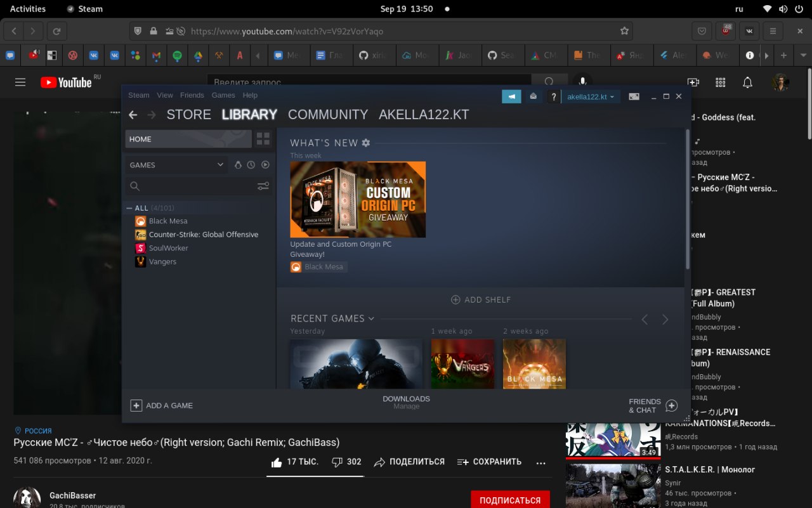Viewport: 812px width, 508px height.
Task: Open AKELLA122.KT profile tab
Action: (424, 115)
